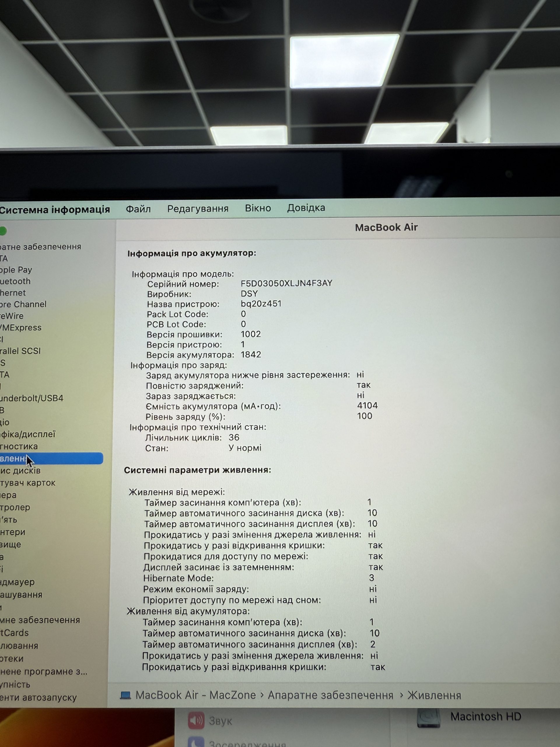
Task: Click serial number F5D03050XLJN4F3AY
Action: click(x=286, y=283)
